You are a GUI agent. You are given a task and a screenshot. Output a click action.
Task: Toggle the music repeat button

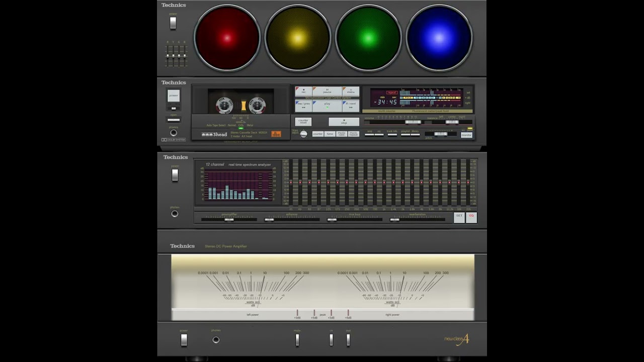pyautogui.click(x=354, y=134)
